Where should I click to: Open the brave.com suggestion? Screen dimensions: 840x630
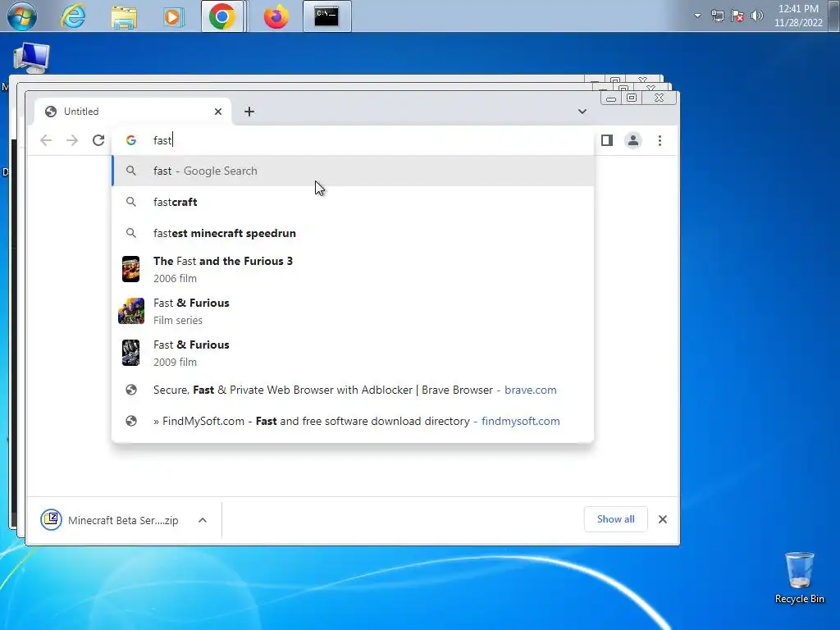(x=353, y=390)
